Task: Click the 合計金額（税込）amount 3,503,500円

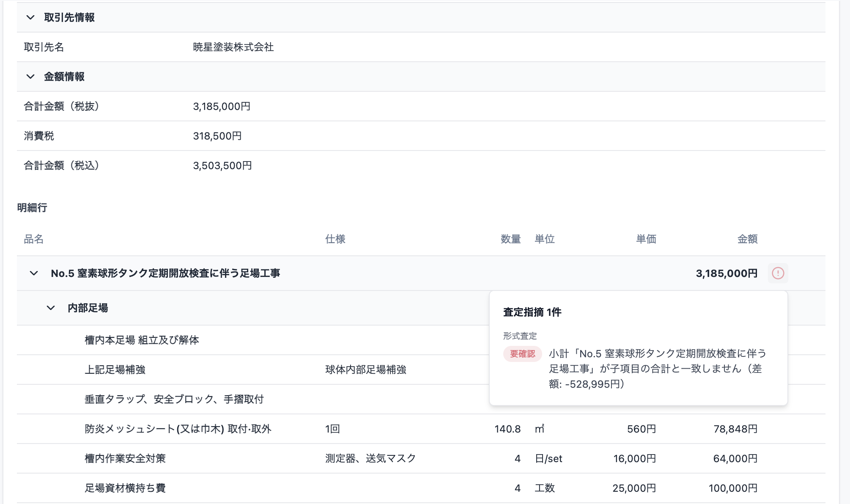Action: pos(222,166)
